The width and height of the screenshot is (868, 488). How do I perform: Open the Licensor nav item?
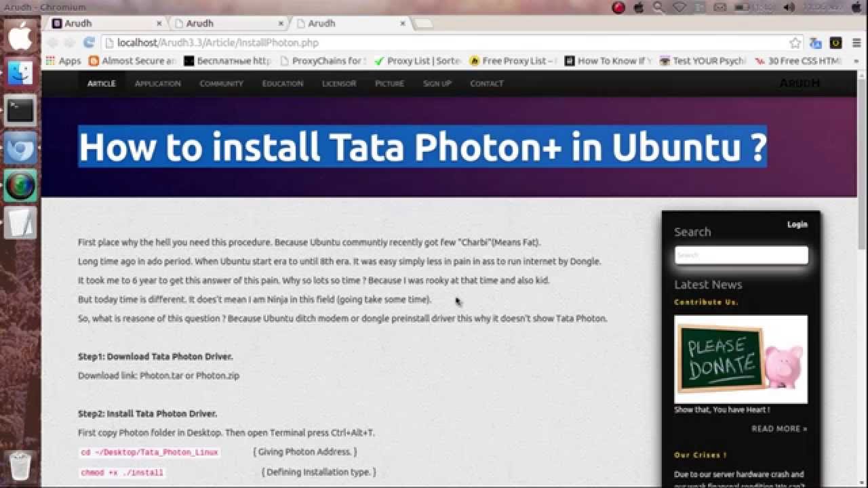[x=339, y=83]
